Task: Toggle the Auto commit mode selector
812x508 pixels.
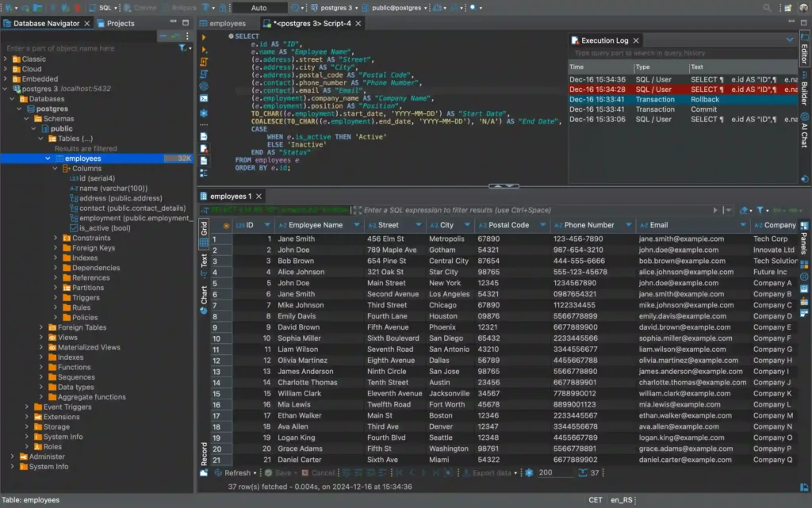Action: [259, 7]
